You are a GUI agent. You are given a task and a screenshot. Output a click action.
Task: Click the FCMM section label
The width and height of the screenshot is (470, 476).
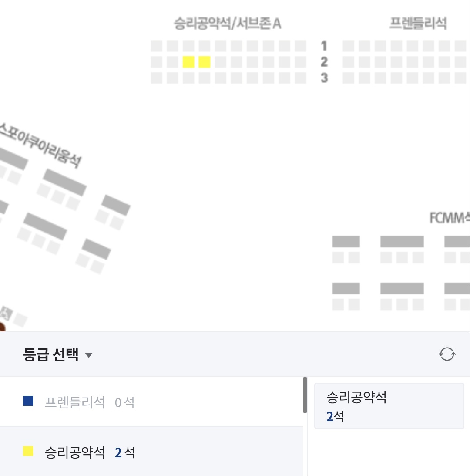click(x=449, y=217)
